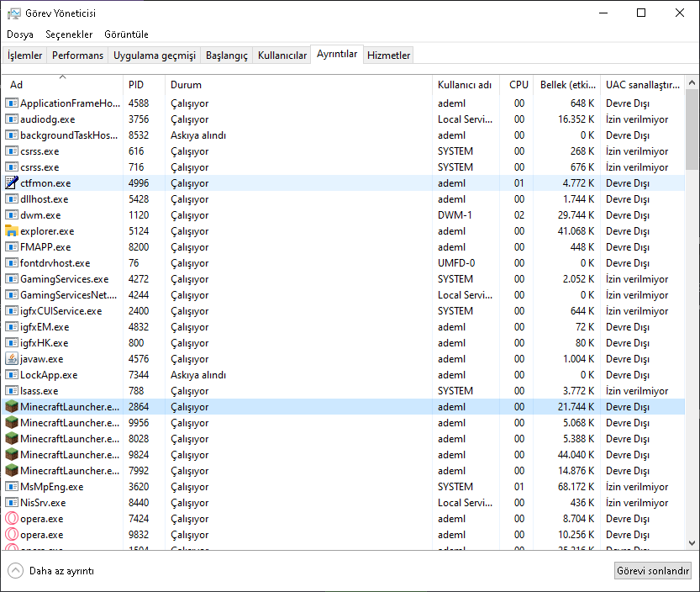
Task: Click the lsass.exe process icon
Action: point(12,391)
